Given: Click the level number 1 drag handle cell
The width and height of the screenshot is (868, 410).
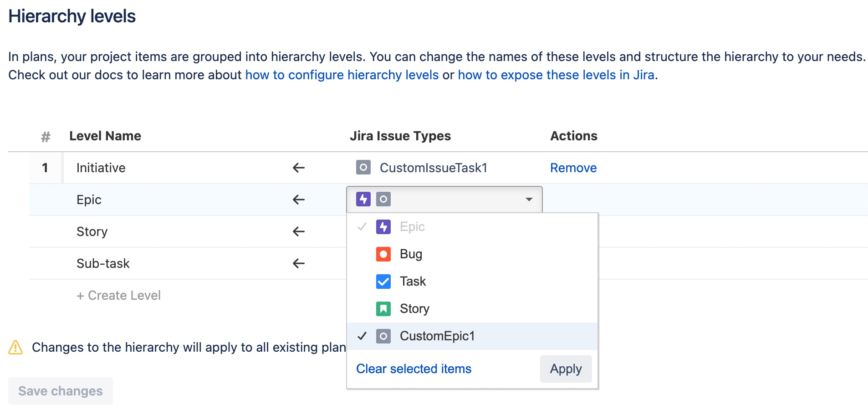Looking at the screenshot, I should pyautogui.click(x=45, y=168).
